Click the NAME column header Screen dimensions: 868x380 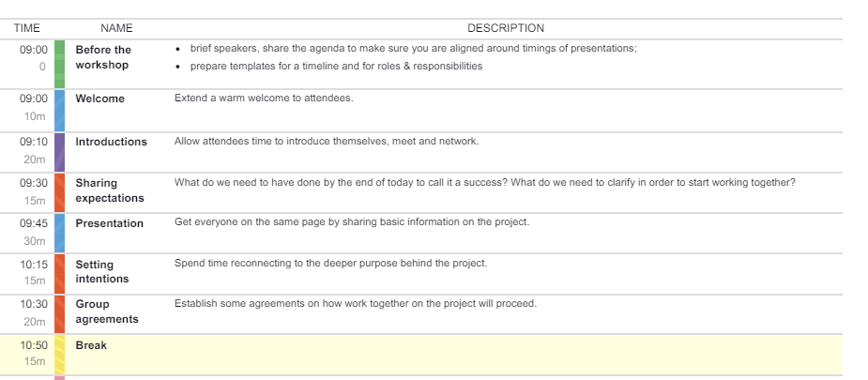tap(116, 28)
